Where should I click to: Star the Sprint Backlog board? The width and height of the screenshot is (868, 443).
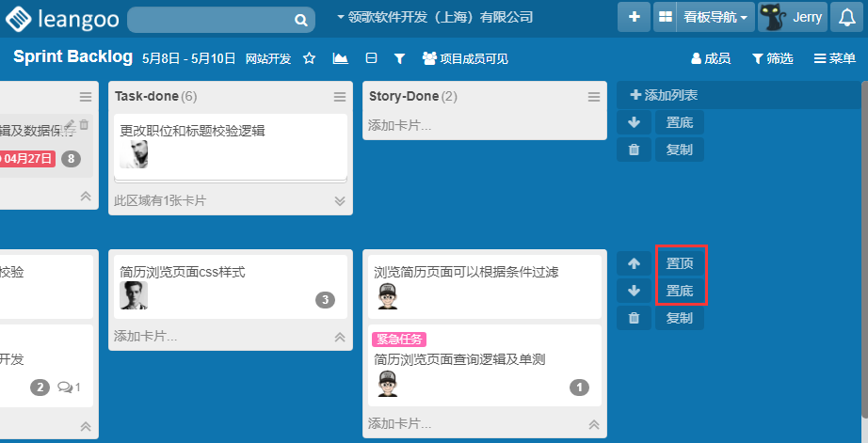tap(309, 58)
